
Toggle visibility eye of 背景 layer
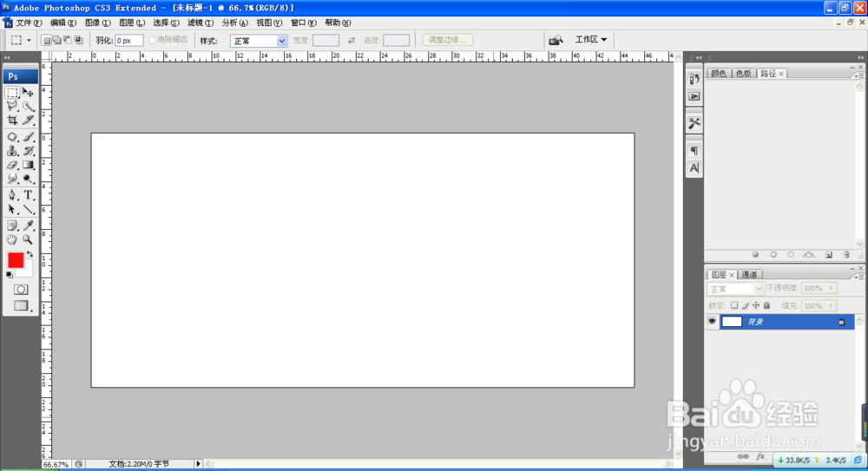712,321
